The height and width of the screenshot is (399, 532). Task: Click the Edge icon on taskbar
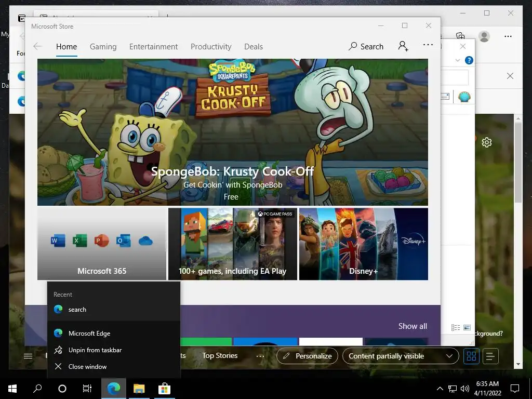click(114, 389)
